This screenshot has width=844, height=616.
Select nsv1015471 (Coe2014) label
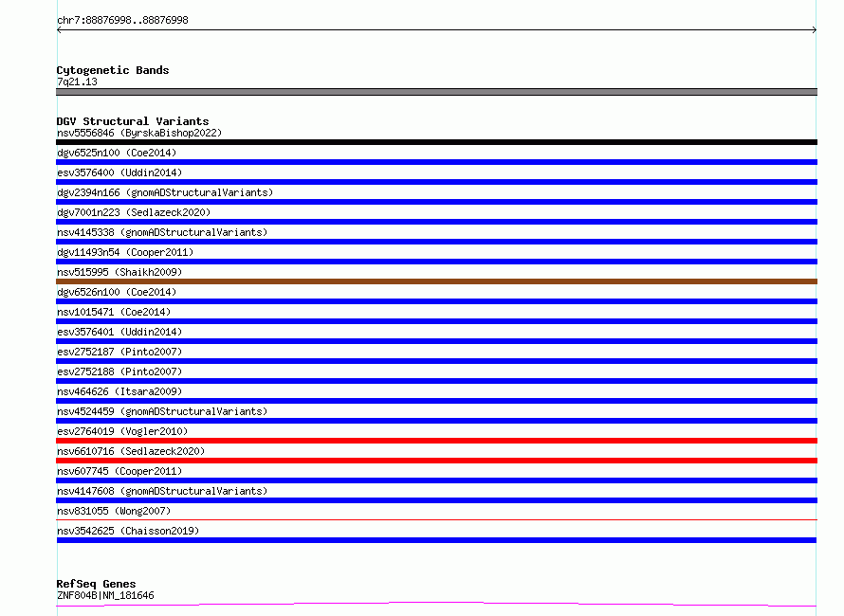tap(114, 312)
